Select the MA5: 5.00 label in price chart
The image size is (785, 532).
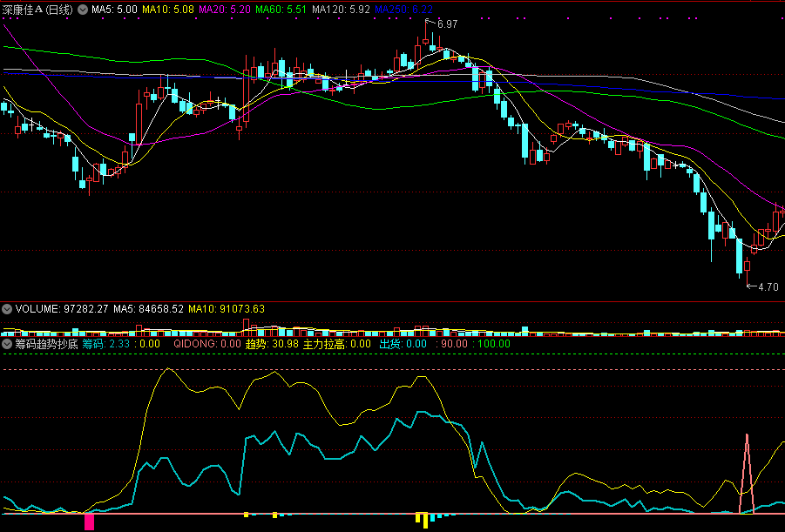click(x=114, y=10)
